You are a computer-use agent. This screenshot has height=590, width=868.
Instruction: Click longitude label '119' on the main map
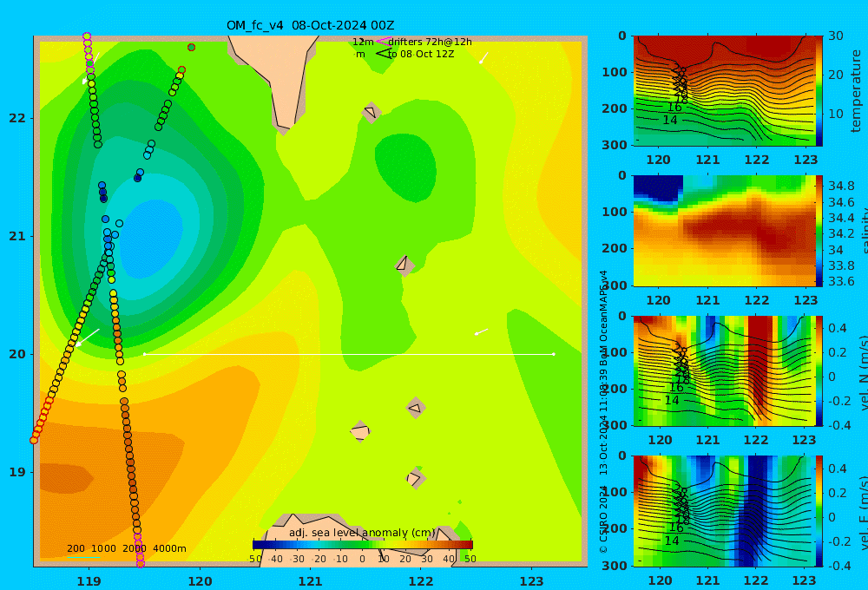click(x=89, y=581)
